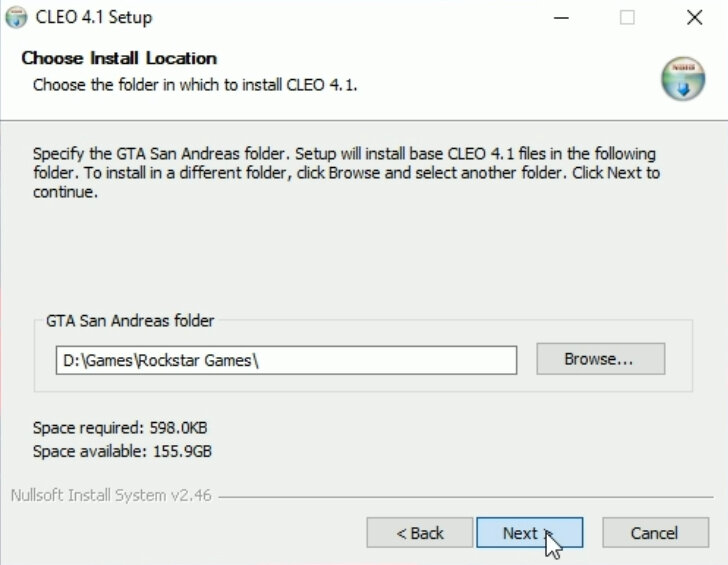The height and width of the screenshot is (565, 728).
Task: Click end of the 'D:\Games\Rockstar Games\' path text
Action: (x=257, y=361)
